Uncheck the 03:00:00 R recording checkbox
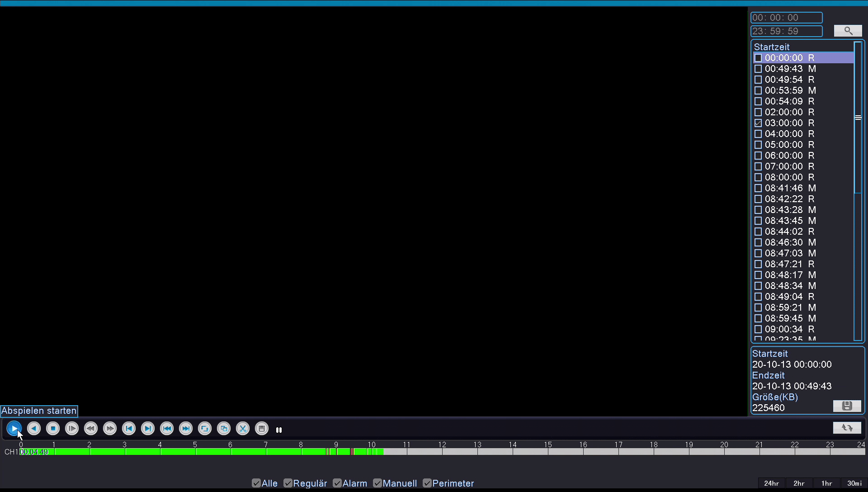 [758, 123]
